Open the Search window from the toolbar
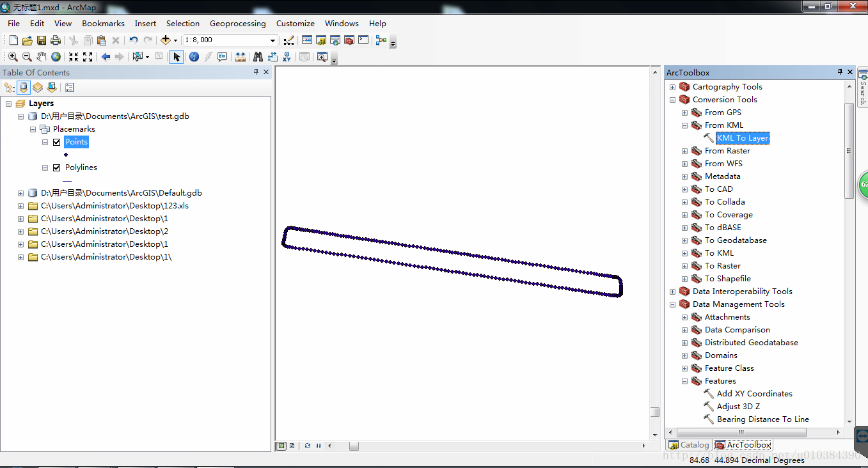The height and width of the screenshot is (468, 868). tap(335, 40)
